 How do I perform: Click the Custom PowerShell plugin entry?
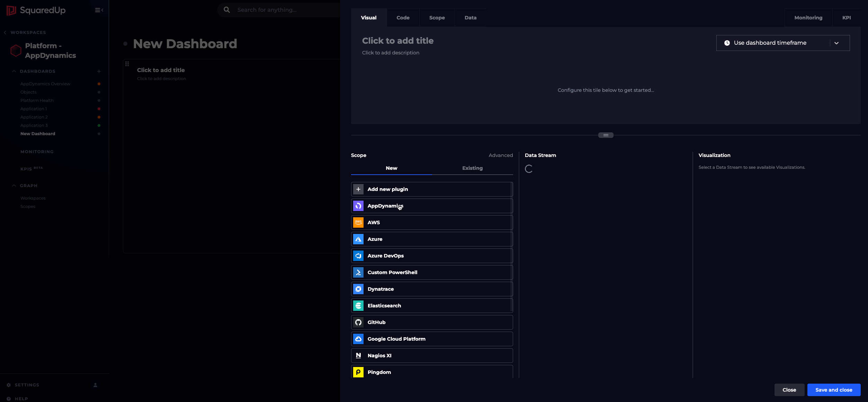point(431,272)
